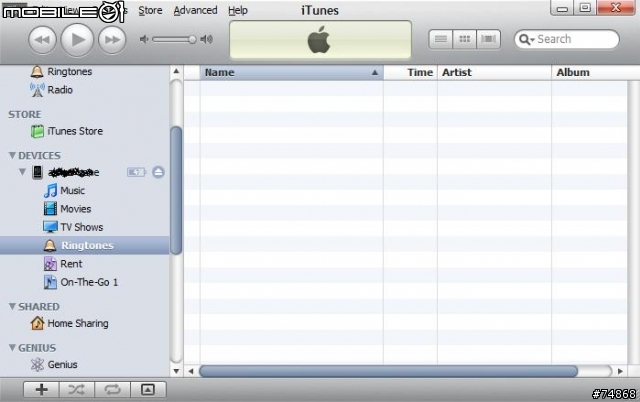Click the sidebar scroll up arrow
This screenshot has height=402, width=640.
[176, 71]
